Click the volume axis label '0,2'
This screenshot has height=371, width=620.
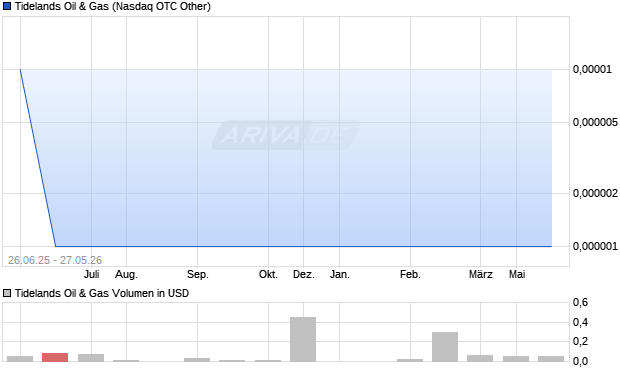(580, 341)
